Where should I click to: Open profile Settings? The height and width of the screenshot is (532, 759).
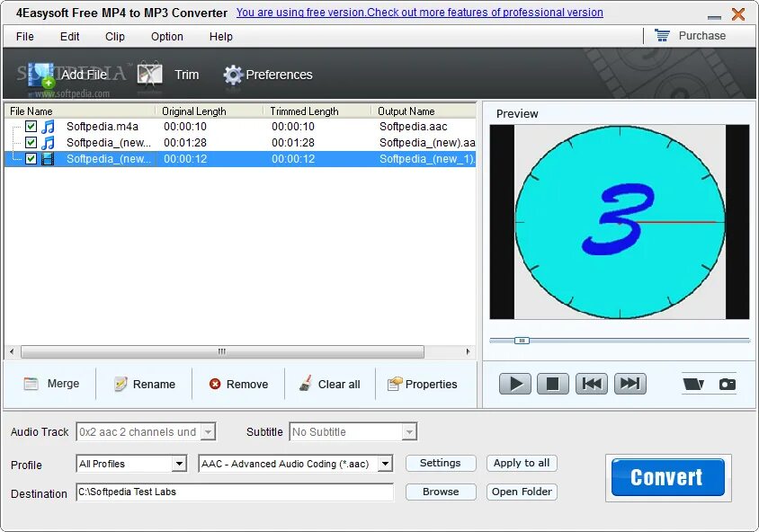click(x=441, y=463)
